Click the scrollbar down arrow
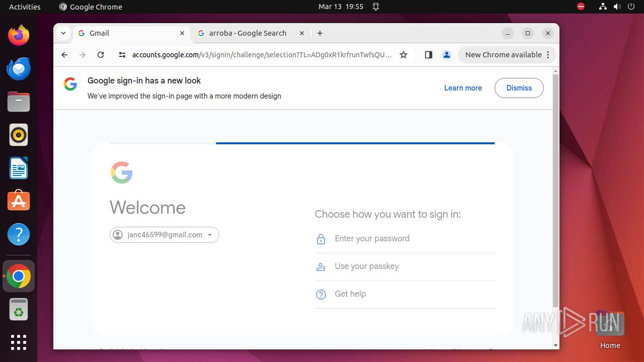Screen dimensions: 644x362 555,345
